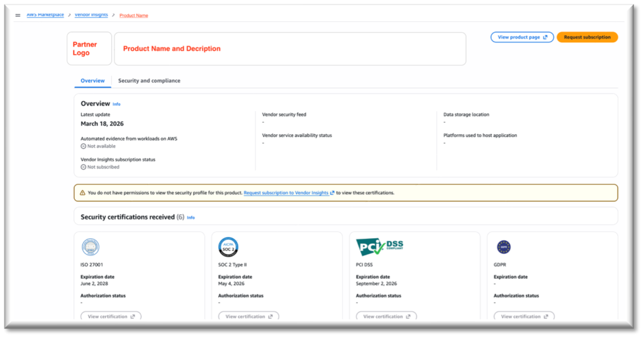The image size is (644, 340).
Task: Click the ISO 27001 certification badge
Action: coord(91,247)
